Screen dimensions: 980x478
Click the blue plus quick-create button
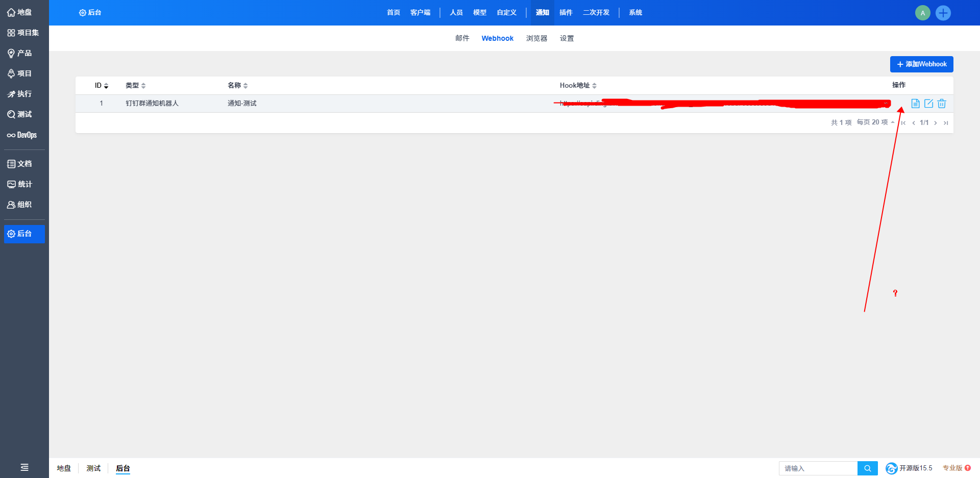click(x=943, y=13)
